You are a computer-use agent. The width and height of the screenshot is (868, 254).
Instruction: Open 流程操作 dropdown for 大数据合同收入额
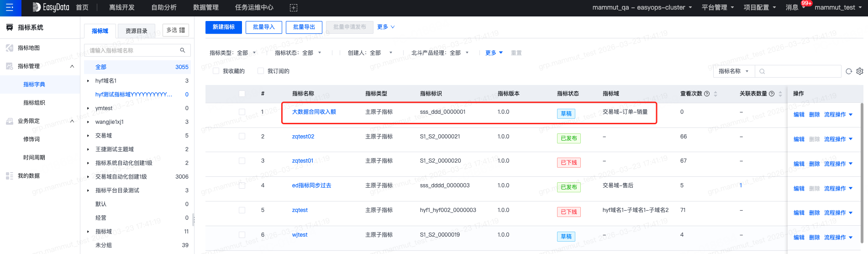838,115
